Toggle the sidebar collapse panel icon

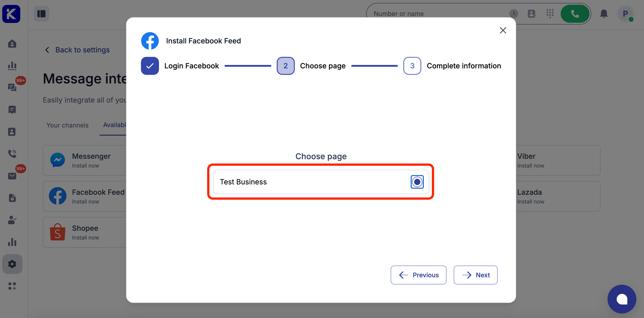tap(41, 14)
